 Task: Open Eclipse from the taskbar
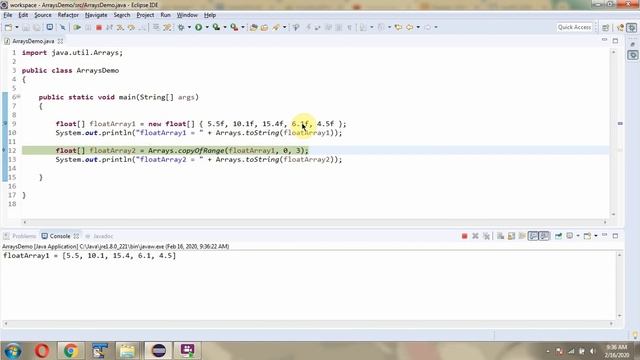158,351
